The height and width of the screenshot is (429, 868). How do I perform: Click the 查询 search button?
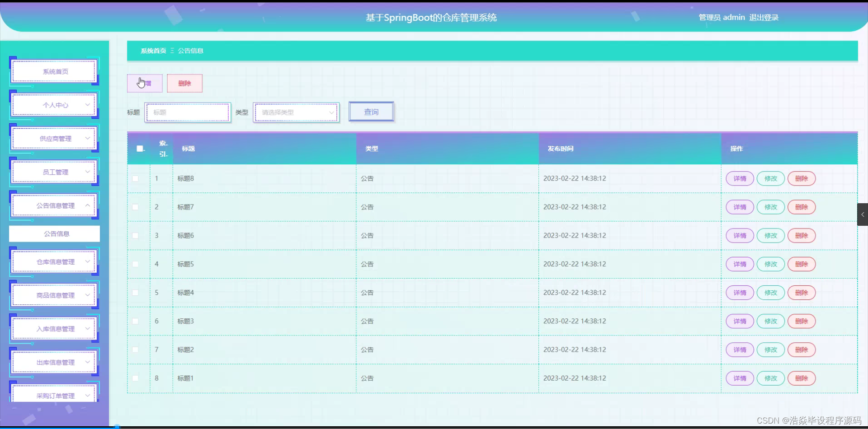371,112
